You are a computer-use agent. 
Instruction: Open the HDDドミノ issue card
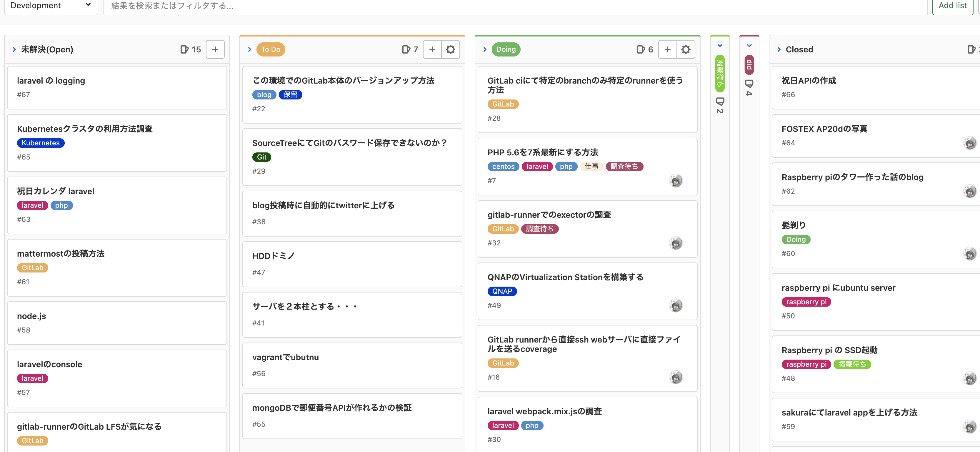[x=273, y=256]
